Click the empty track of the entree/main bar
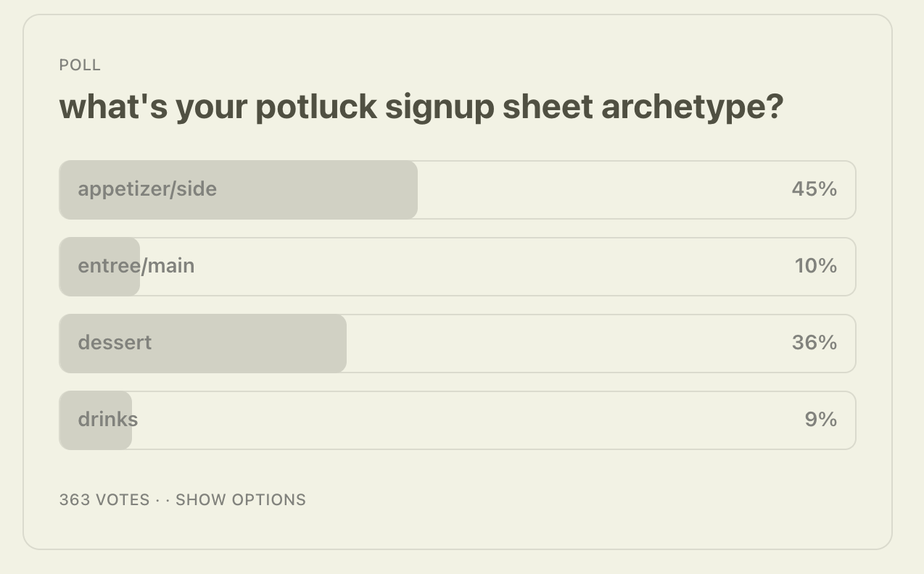 tap(464, 267)
